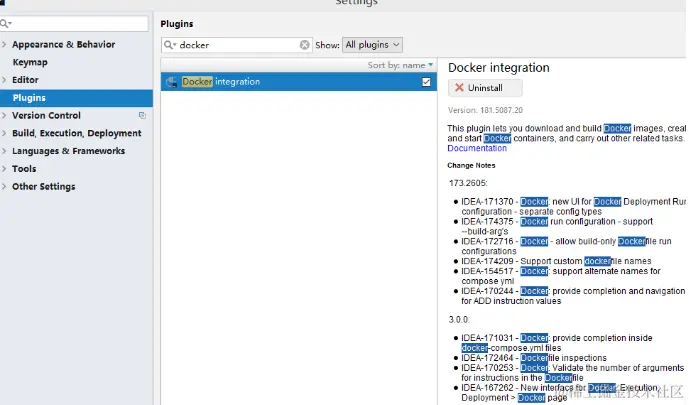Click the IDEA-167262 change note entry

[x=559, y=393]
